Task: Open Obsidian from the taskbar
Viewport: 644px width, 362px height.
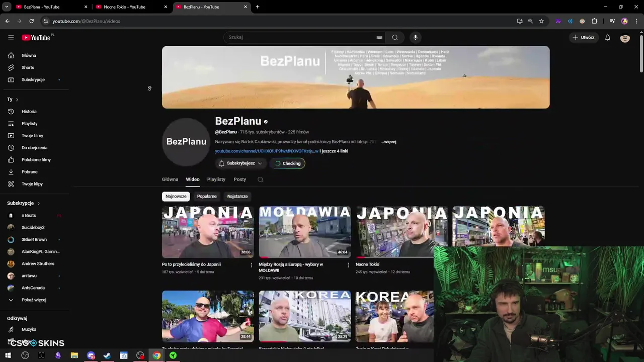Action: point(58,355)
